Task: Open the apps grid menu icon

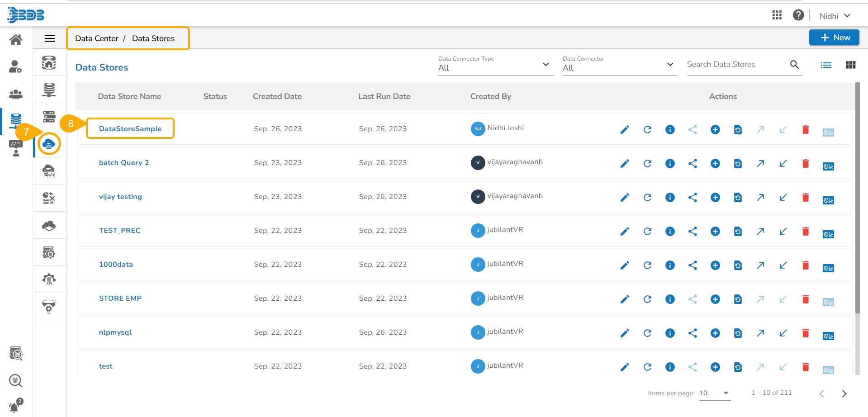Action: pyautogui.click(x=777, y=15)
